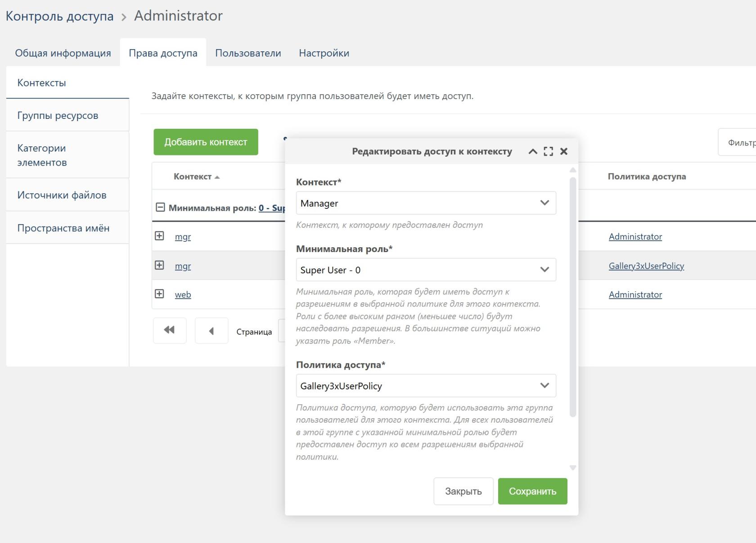Expand the first mgr context row
The image size is (756, 543).
pyautogui.click(x=159, y=236)
